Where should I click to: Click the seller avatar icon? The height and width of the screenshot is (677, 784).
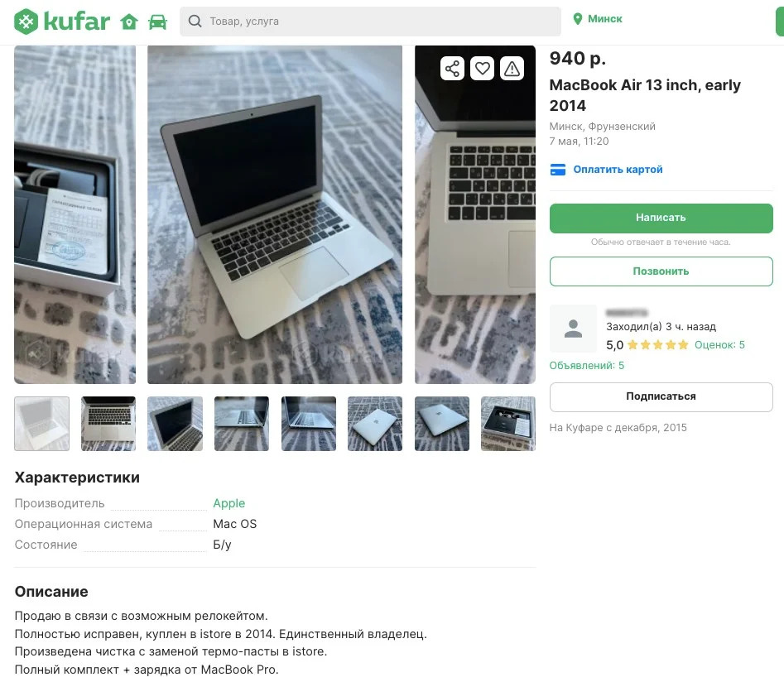tap(573, 329)
